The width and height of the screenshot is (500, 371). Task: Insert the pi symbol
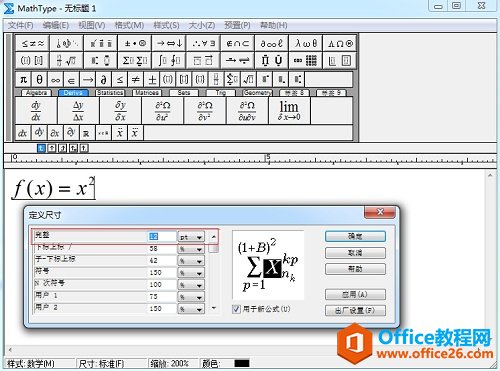pos(23,80)
